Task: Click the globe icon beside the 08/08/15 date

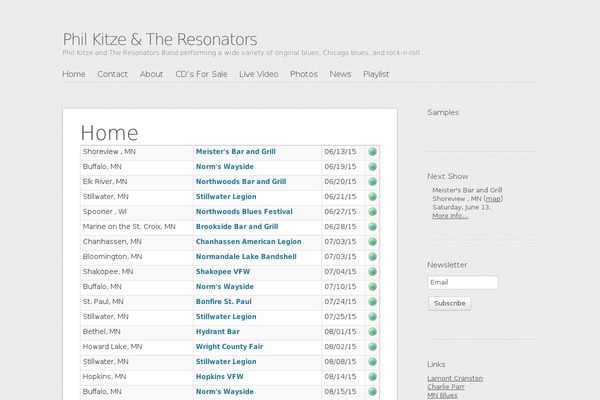Action: click(x=372, y=362)
